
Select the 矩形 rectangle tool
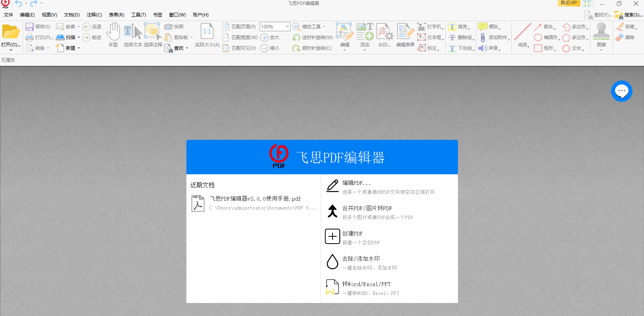pos(544,48)
